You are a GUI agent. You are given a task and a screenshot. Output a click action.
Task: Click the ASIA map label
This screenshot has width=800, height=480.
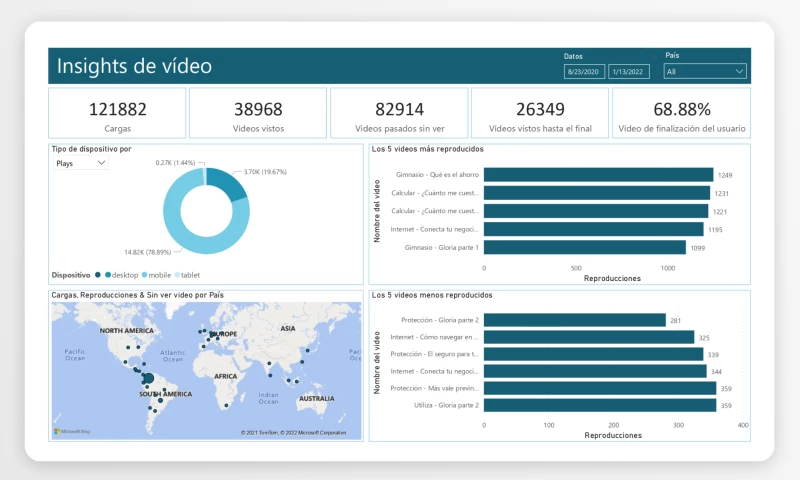coord(288,329)
